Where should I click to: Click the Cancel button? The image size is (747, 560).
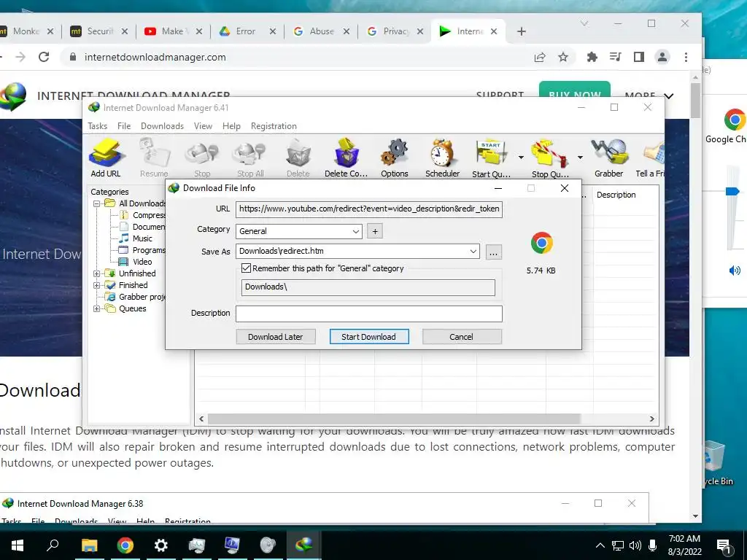click(461, 337)
